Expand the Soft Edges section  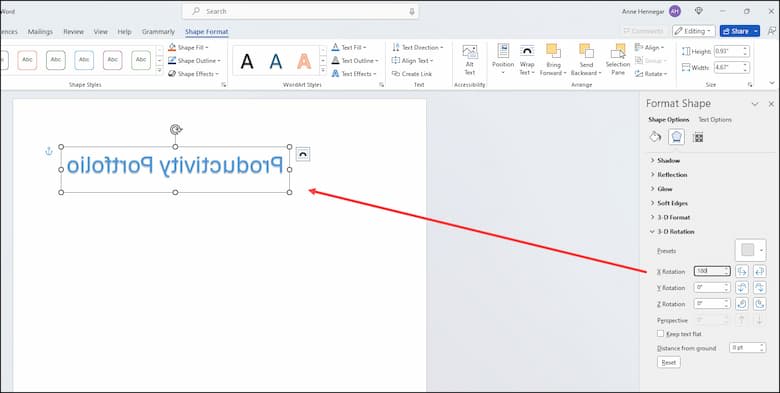(669, 203)
